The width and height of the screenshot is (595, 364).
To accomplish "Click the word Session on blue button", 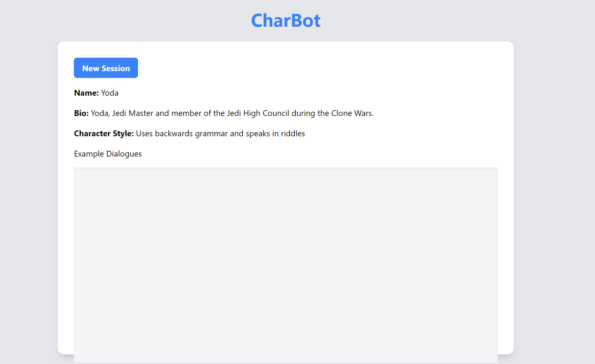I will tap(116, 68).
